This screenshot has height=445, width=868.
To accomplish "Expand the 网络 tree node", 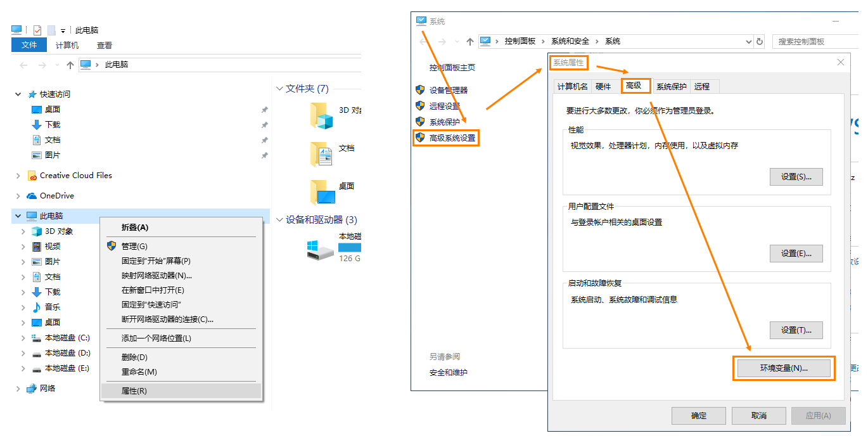I will point(17,388).
